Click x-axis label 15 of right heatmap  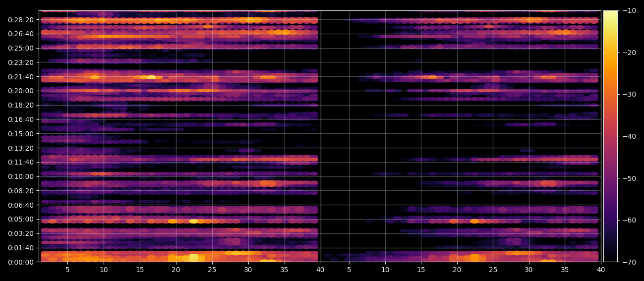(x=421, y=270)
